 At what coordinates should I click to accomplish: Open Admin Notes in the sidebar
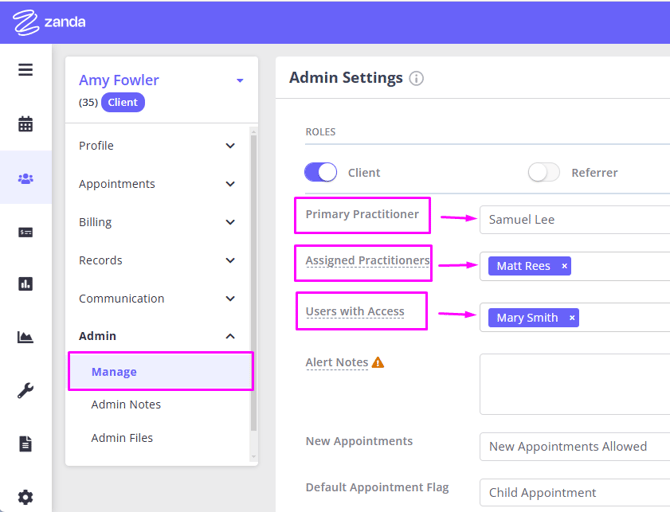pyautogui.click(x=126, y=405)
